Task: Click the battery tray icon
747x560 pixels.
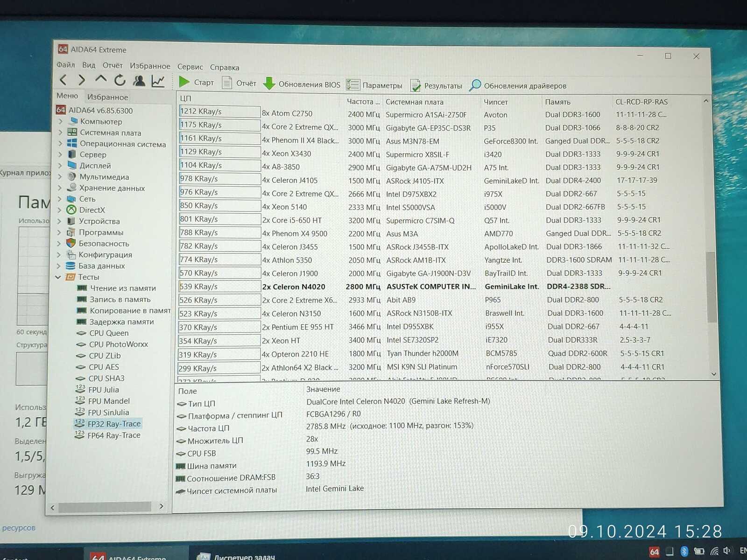Action: pos(699,551)
